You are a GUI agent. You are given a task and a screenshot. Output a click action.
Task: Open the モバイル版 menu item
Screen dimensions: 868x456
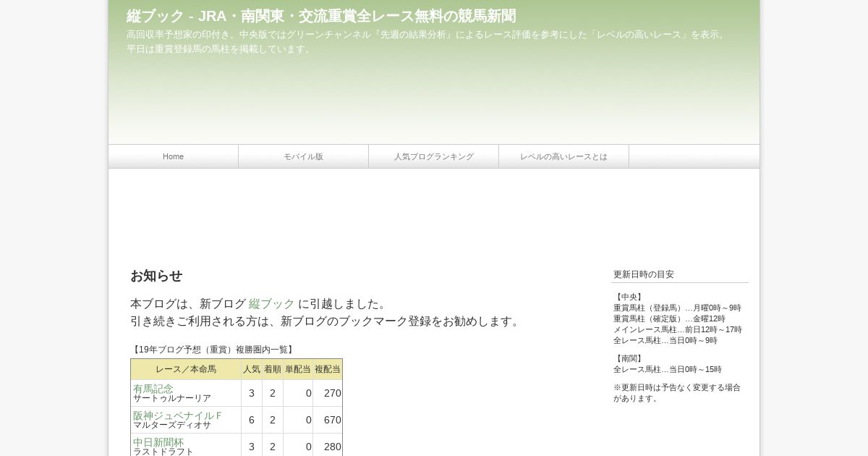(303, 156)
